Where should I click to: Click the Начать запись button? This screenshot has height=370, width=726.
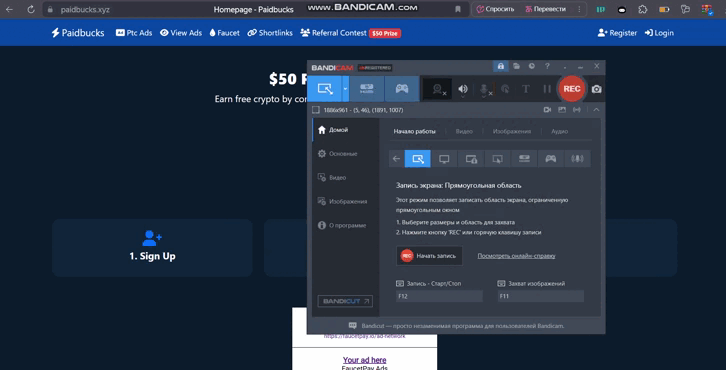tap(429, 256)
